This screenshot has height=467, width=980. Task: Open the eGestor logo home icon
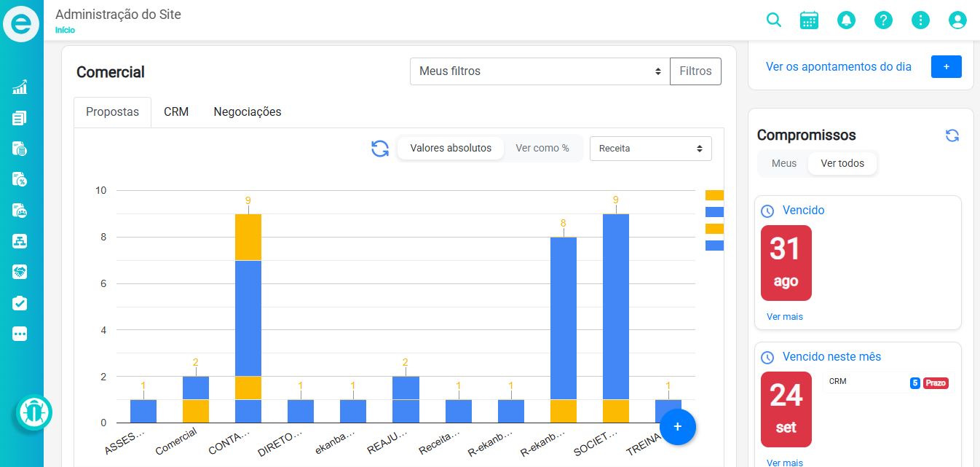click(x=21, y=23)
